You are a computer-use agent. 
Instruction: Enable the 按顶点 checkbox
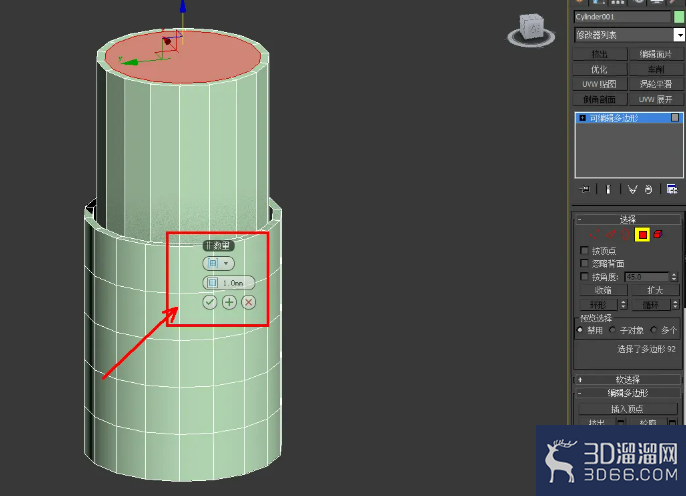[x=584, y=250]
